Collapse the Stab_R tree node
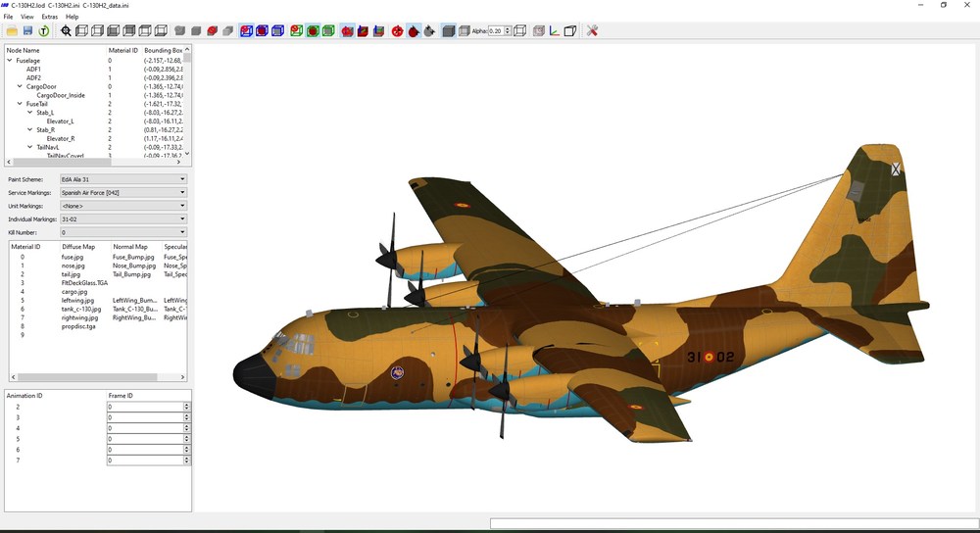Image resolution: width=980 pixels, height=533 pixels. coord(29,130)
